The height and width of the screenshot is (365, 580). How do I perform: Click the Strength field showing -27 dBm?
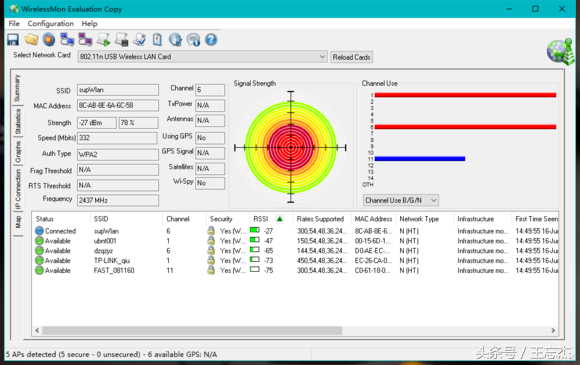click(97, 123)
